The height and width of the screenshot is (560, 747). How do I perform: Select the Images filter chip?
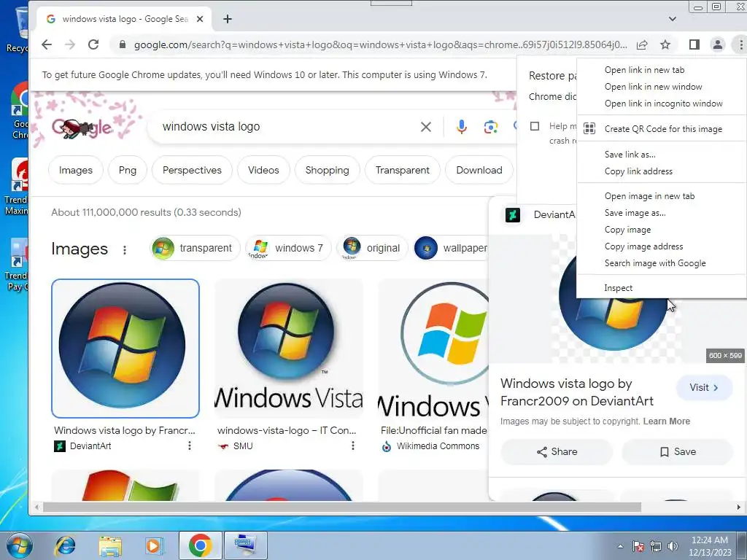(76, 170)
